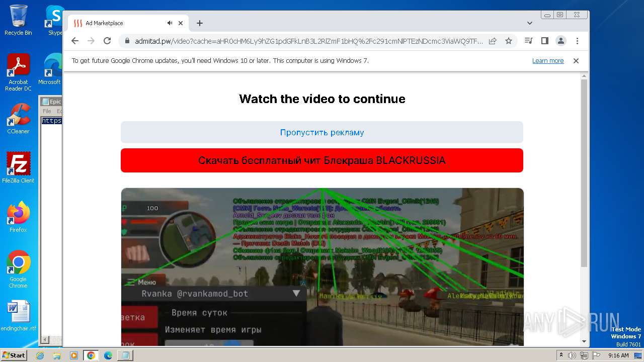Open the Firefox desktop icon

18,217
